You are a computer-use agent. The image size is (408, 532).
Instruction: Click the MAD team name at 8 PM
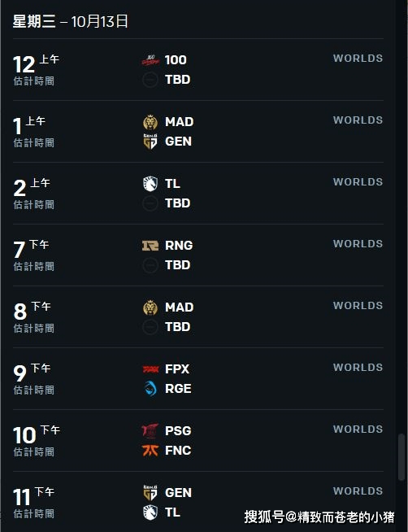[x=180, y=307]
